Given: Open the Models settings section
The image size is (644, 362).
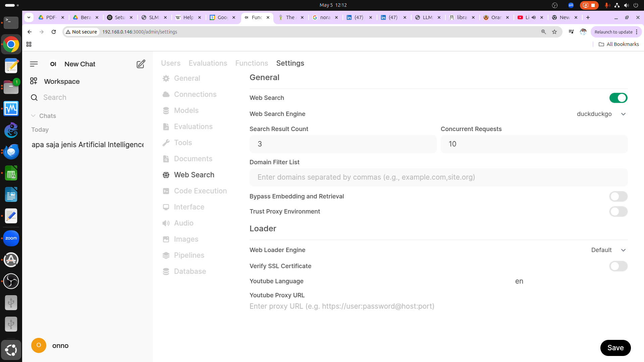Looking at the screenshot, I should (186, 111).
